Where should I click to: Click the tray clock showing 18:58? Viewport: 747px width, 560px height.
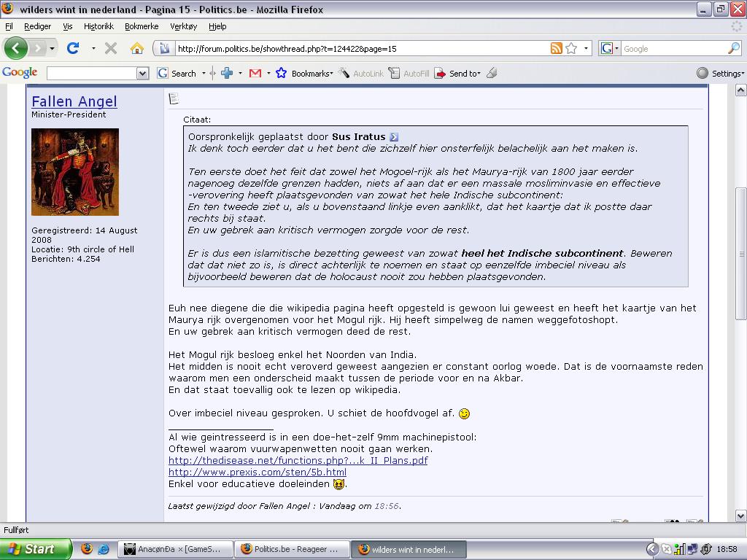727,549
